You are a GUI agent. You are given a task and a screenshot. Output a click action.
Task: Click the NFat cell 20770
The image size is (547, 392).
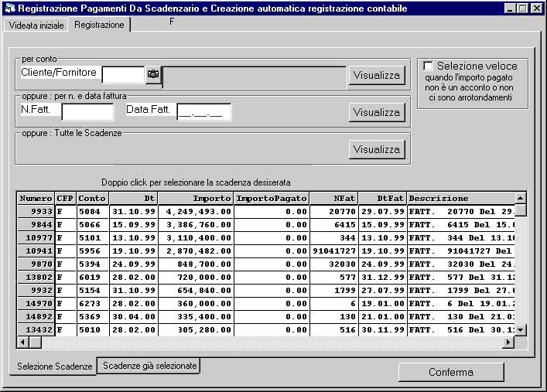point(334,211)
